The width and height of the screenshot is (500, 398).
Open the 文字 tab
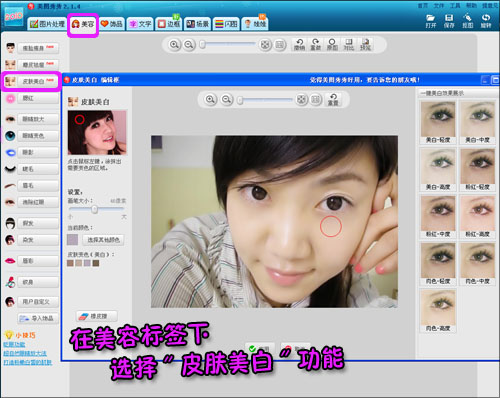click(140, 24)
